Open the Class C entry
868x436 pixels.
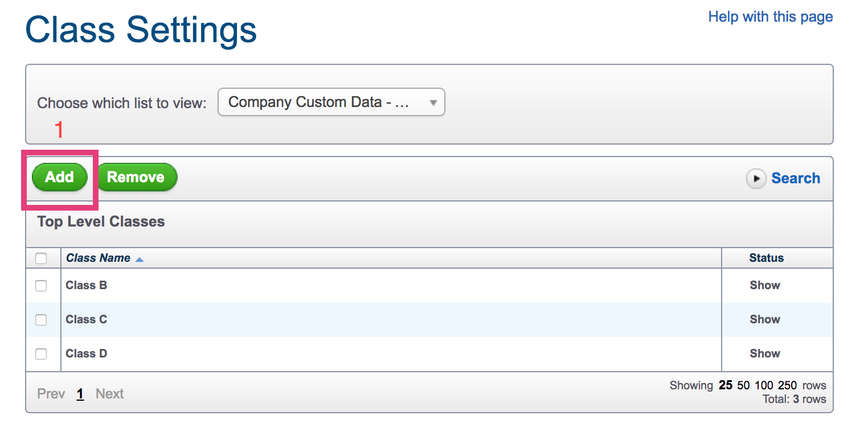point(87,319)
